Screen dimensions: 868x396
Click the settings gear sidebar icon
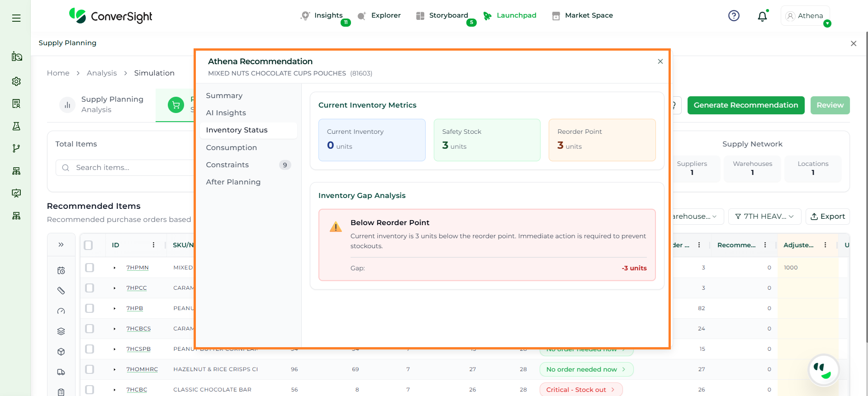[16, 81]
